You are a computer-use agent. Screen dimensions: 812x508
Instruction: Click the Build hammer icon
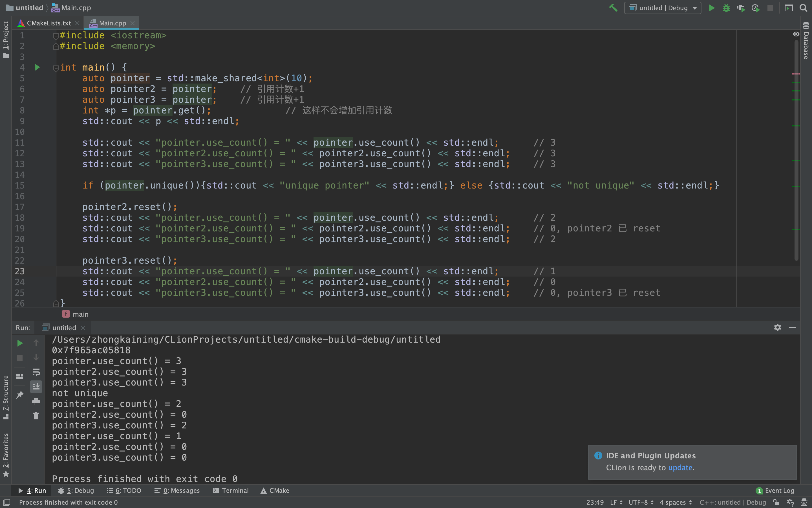pyautogui.click(x=613, y=8)
